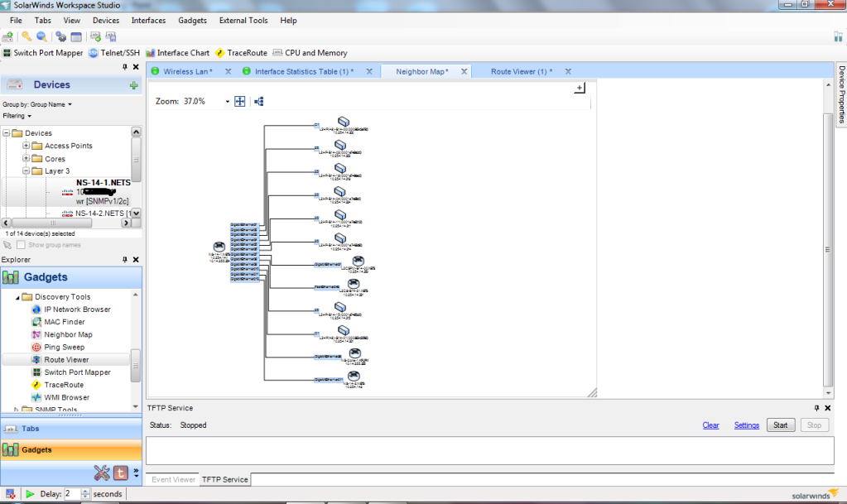Open Interface Chart toolbar tool
847x504 pixels.
pos(178,53)
